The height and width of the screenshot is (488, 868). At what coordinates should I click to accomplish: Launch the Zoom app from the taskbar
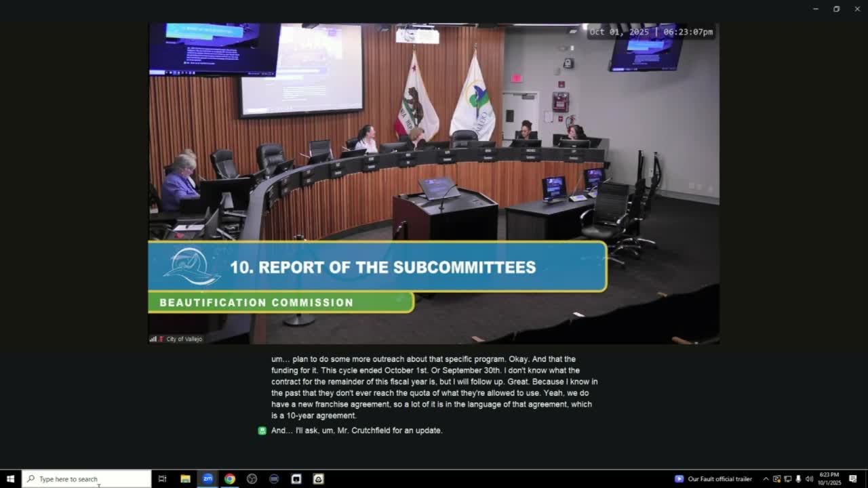click(208, 479)
